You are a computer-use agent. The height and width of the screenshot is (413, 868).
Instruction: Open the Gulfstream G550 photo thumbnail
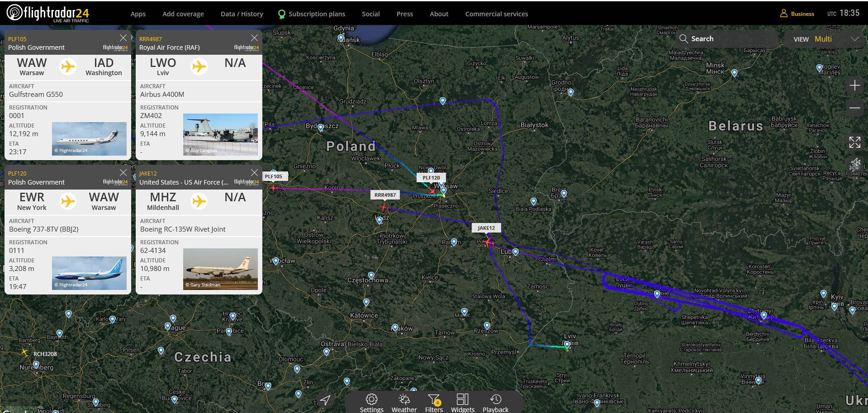click(x=89, y=139)
